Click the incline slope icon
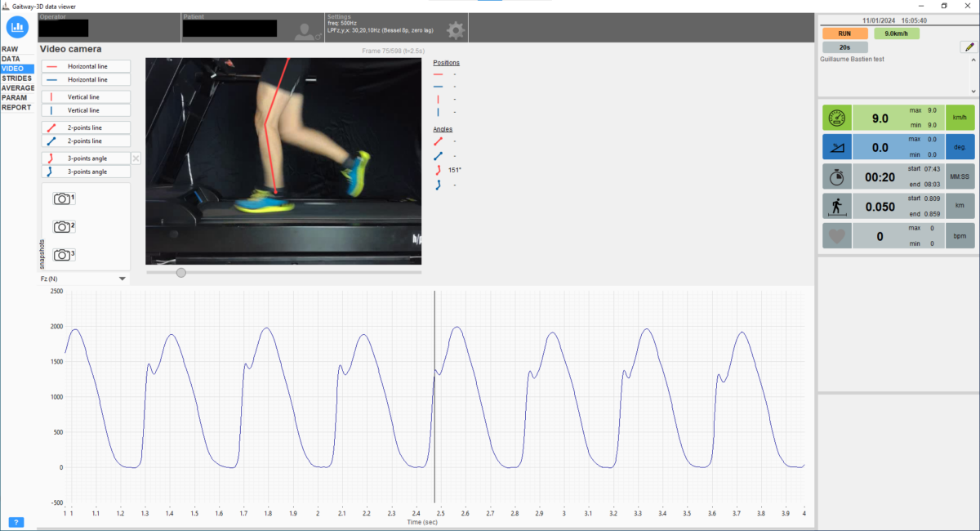The image size is (980, 531). point(837,148)
